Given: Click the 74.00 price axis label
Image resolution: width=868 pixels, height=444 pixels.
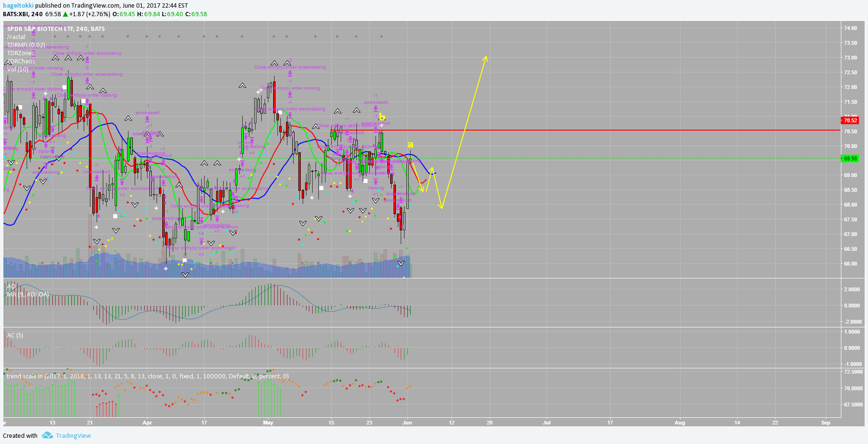Looking at the screenshot, I should click(x=850, y=28).
